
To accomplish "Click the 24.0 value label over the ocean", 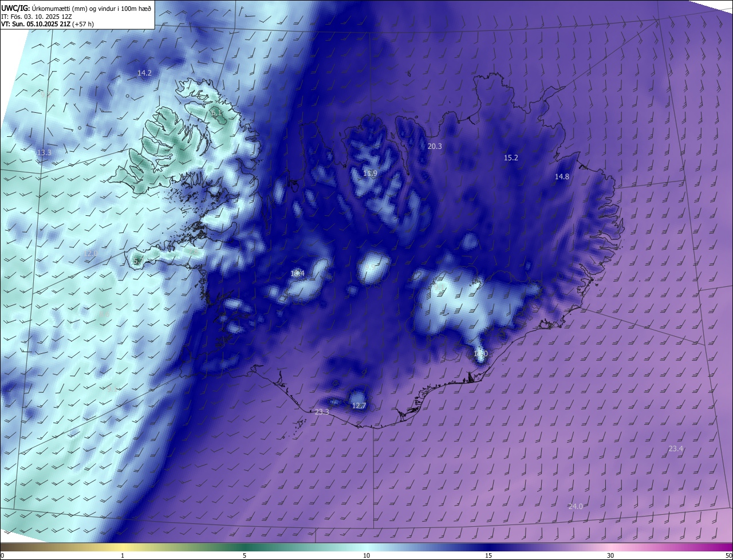I will [576, 506].
